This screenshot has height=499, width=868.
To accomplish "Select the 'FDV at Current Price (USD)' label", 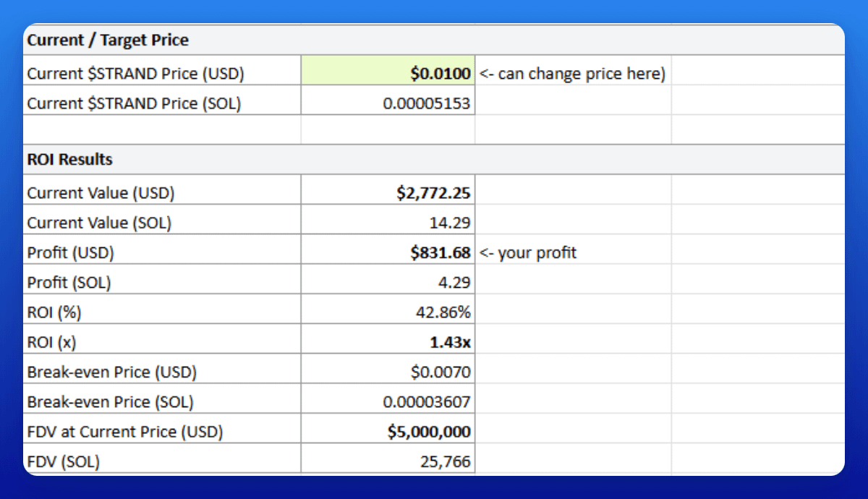I will (x=125, y=432).
